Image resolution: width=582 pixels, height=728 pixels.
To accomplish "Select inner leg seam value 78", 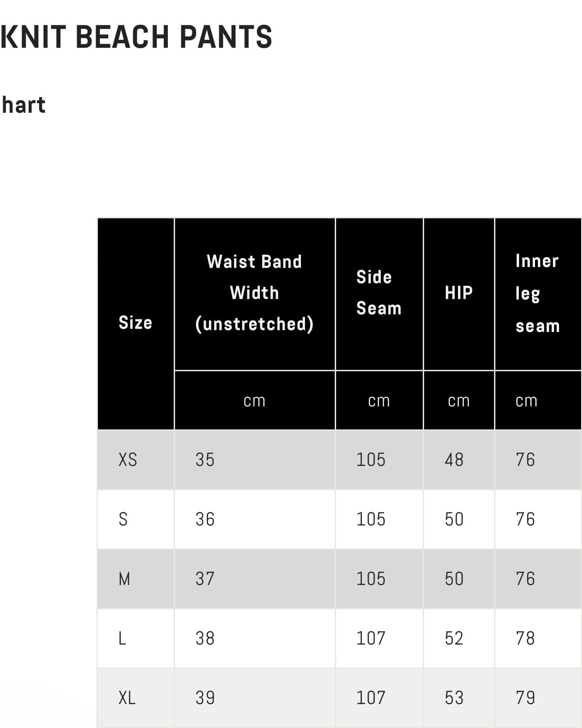I will point(525,638).
